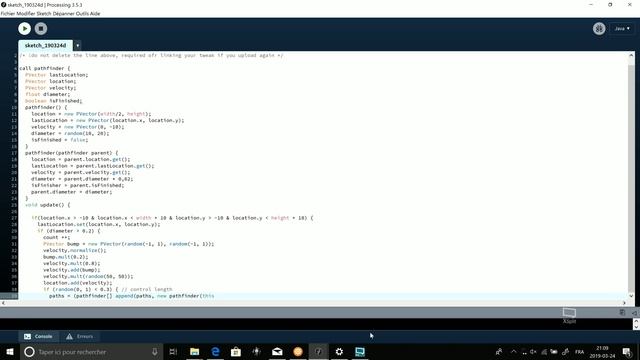Viewport: 640px width, 360px height.
Task: Click the line 'parent.diameter = diameter;'
Action: click(71, 192)
